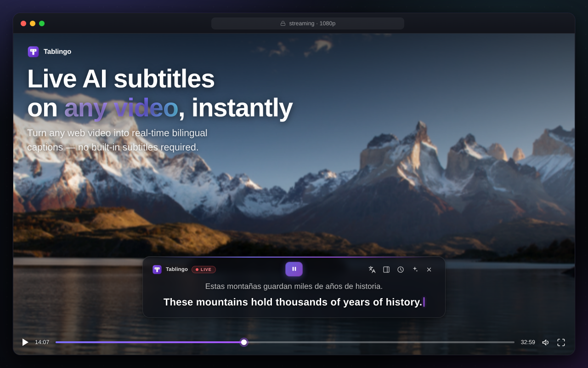Screen dimensions: 588x368
Task: Click the address bar showing streaming · 1080p
Action: coord(308,23)
